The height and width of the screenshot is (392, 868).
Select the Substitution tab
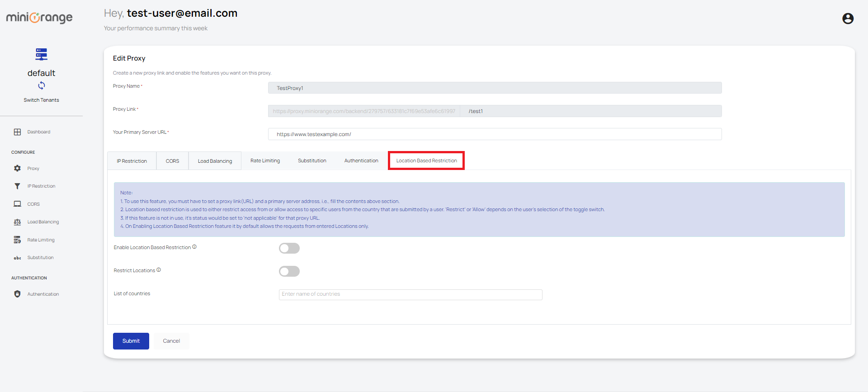click(x=312, y=161)
